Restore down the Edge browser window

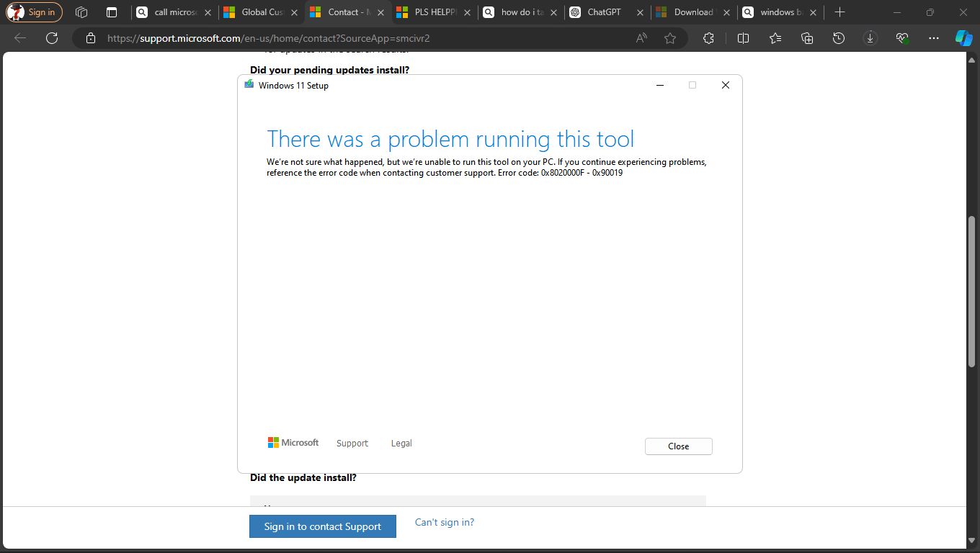click(x=930, y=12)
